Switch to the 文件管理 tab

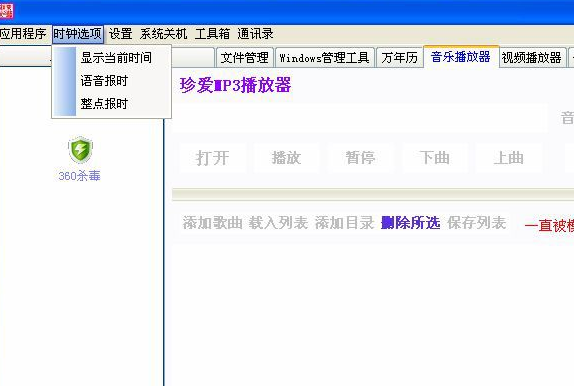pyautogui.click(x=245, y=57)
